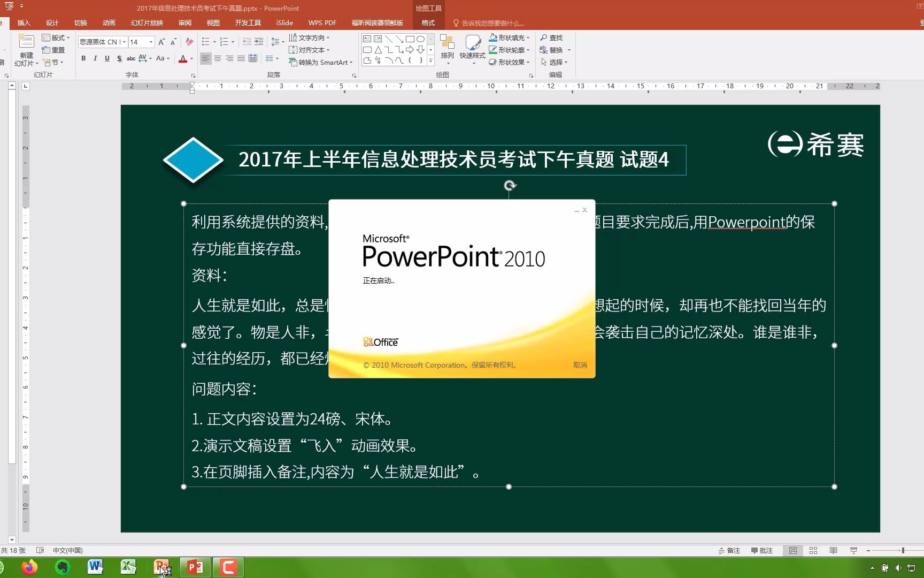The width and height of the screenshot is (924, 578).
Task: Open the Insert tab
Action: (24, 22)
